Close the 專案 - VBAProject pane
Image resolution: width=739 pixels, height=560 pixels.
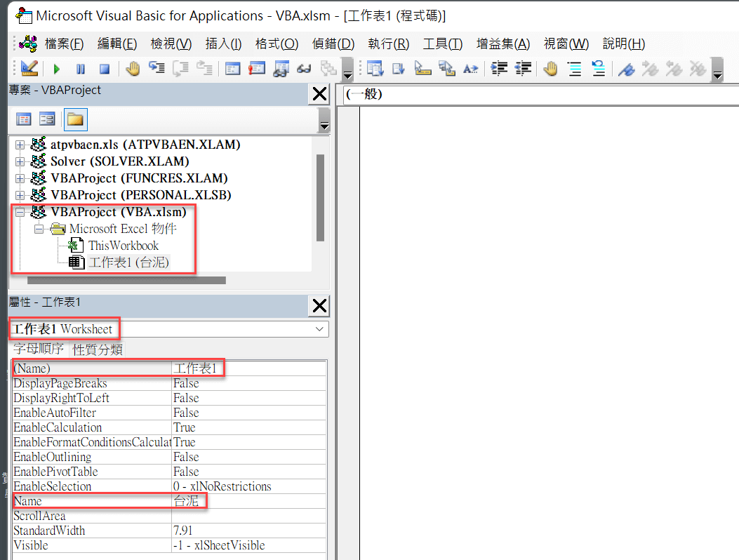point(319,94)
